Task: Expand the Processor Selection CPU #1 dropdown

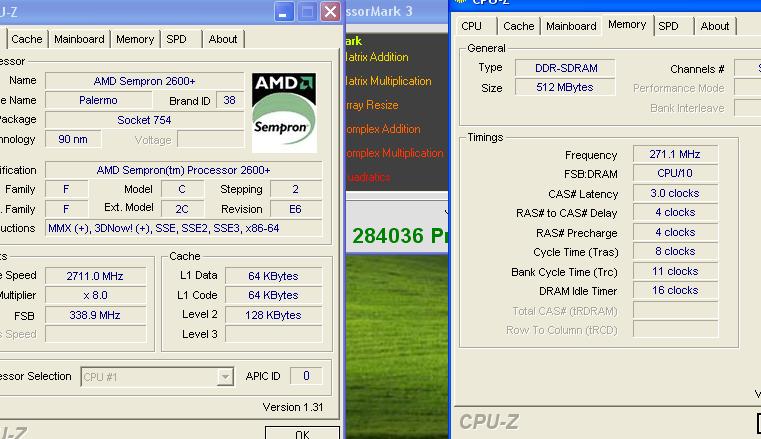Action: [225, 377]
